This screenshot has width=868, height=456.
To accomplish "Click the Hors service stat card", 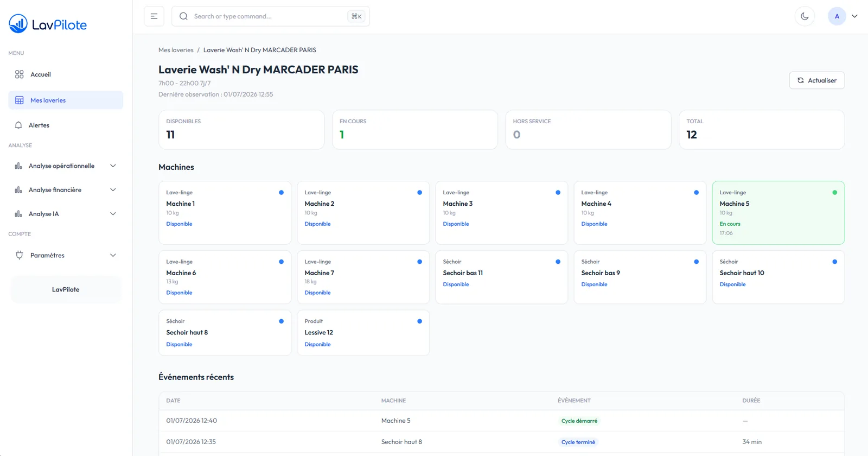I will tap(589, 130).
